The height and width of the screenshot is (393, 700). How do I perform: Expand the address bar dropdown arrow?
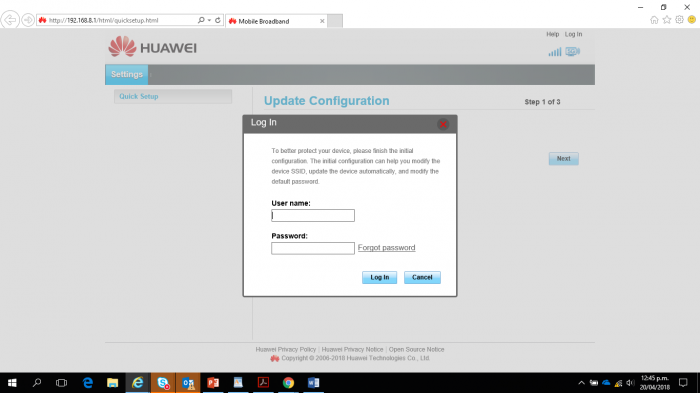point(209,20)
